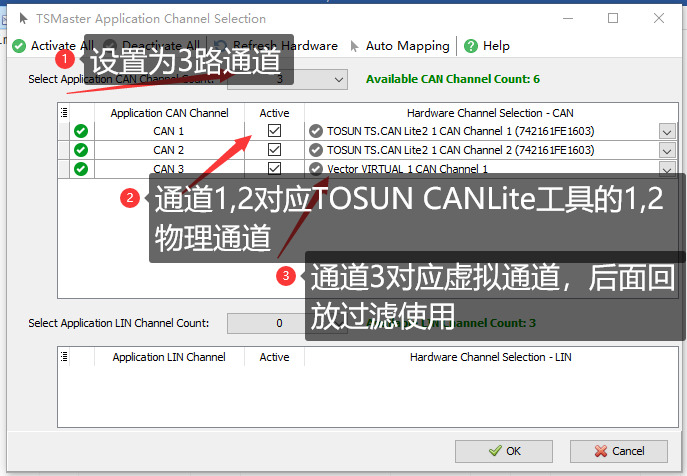687x476 pixels.
Task: Confirm with the OK button
Action: pos(504,451)
